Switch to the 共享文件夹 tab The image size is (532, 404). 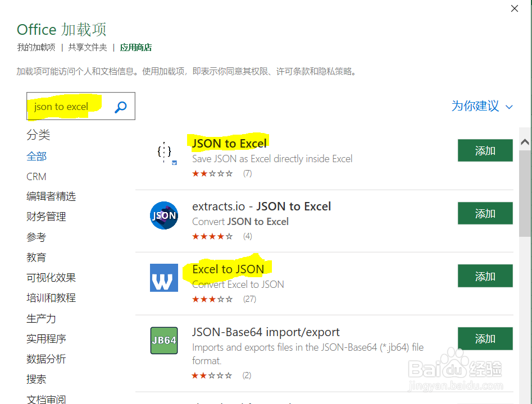point(88,48)
